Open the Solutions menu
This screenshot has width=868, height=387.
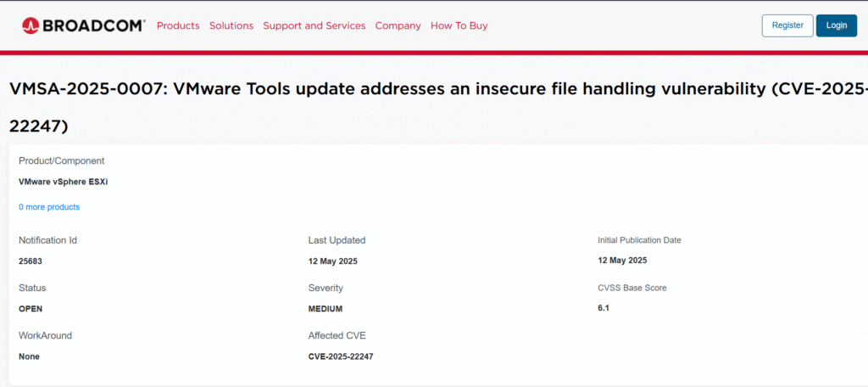tap(231, 25)
